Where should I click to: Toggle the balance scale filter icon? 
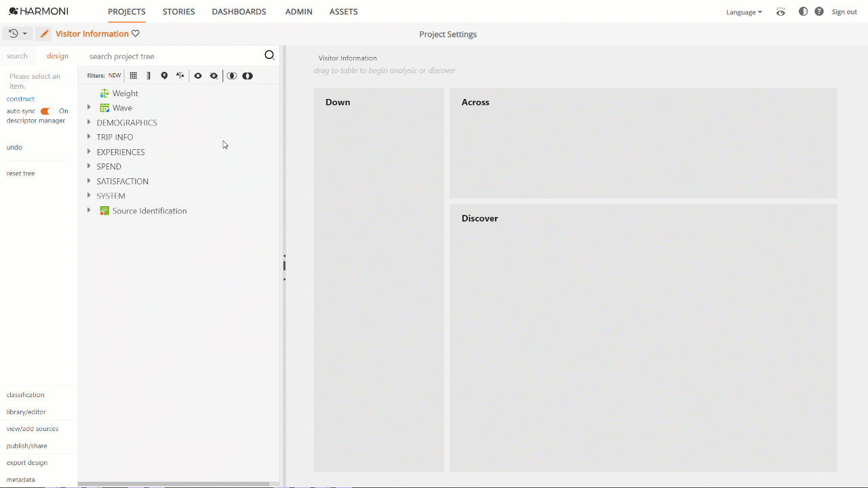click(x=180, y=76)
